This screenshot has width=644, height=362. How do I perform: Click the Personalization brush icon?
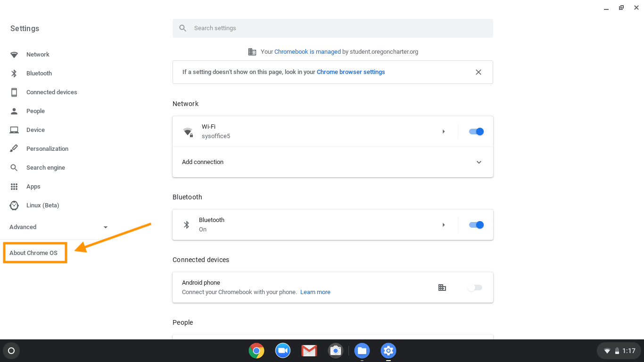click(x=14, y=149)
